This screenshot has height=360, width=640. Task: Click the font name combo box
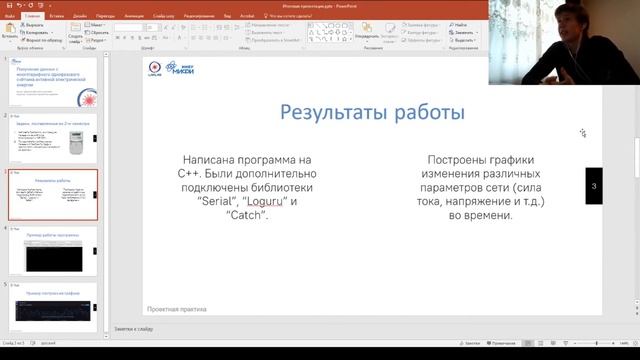[x=129, y=27]
